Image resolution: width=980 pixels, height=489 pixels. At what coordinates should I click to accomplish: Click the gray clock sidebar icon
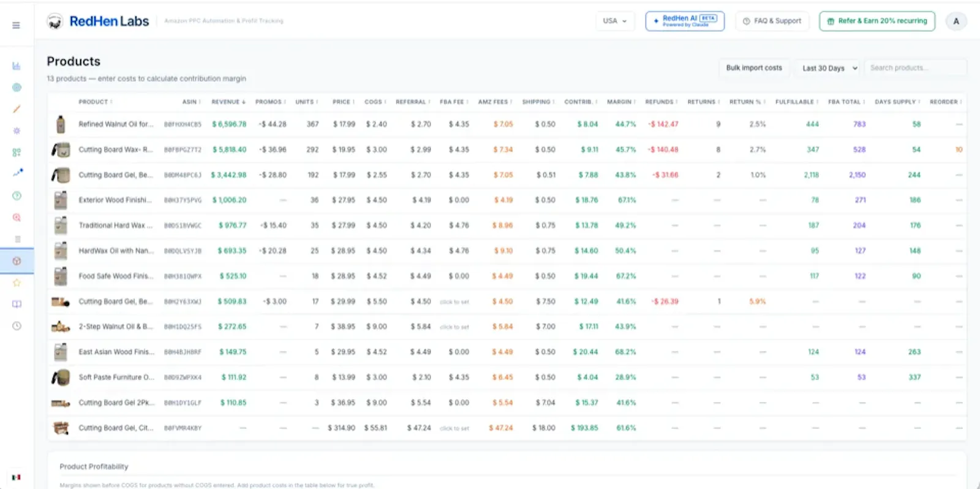(x=17, y=326)
